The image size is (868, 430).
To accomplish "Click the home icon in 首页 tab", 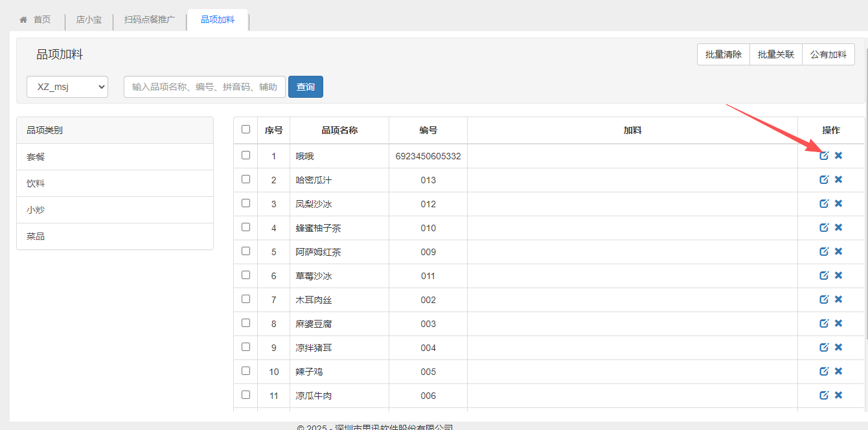I will (x=24, y=20).
